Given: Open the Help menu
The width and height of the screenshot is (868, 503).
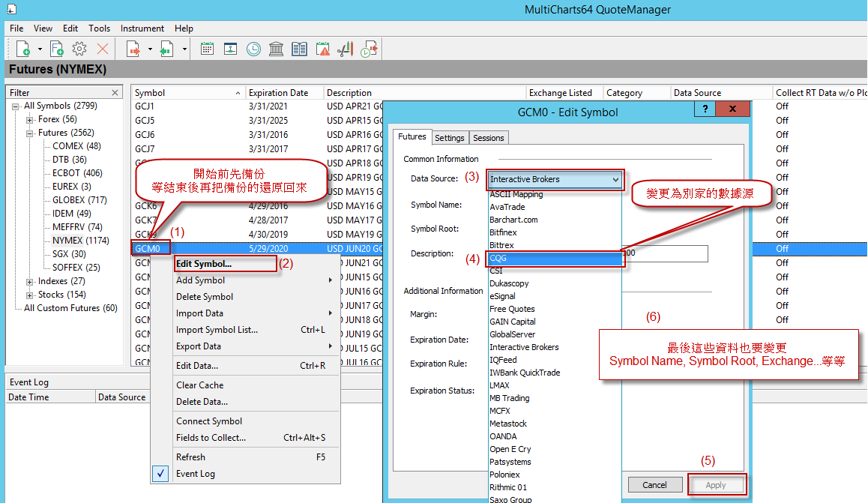Looking at the screenshot, I should coord(184,28).
